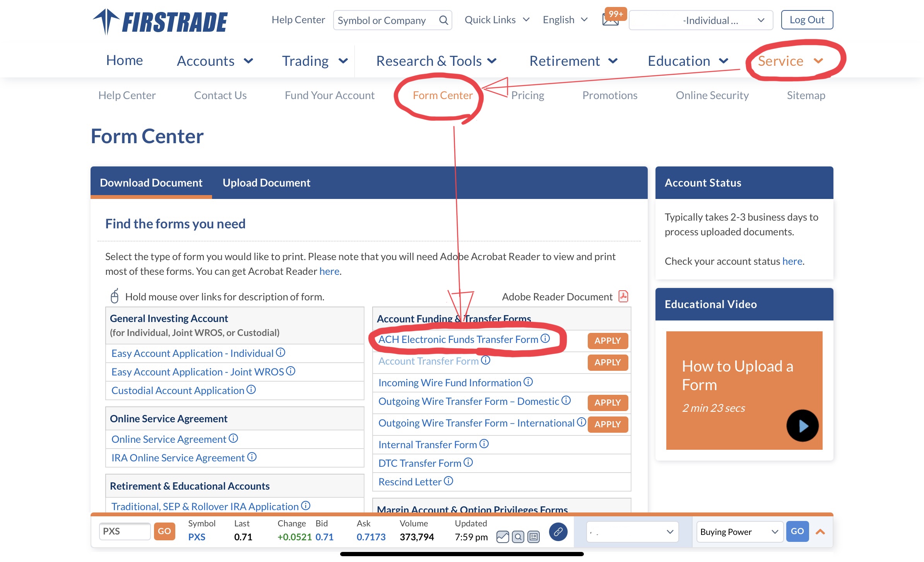The image size is (924, 562).
Task: Open the Promotions submenu item
Action: coord(610,95)
